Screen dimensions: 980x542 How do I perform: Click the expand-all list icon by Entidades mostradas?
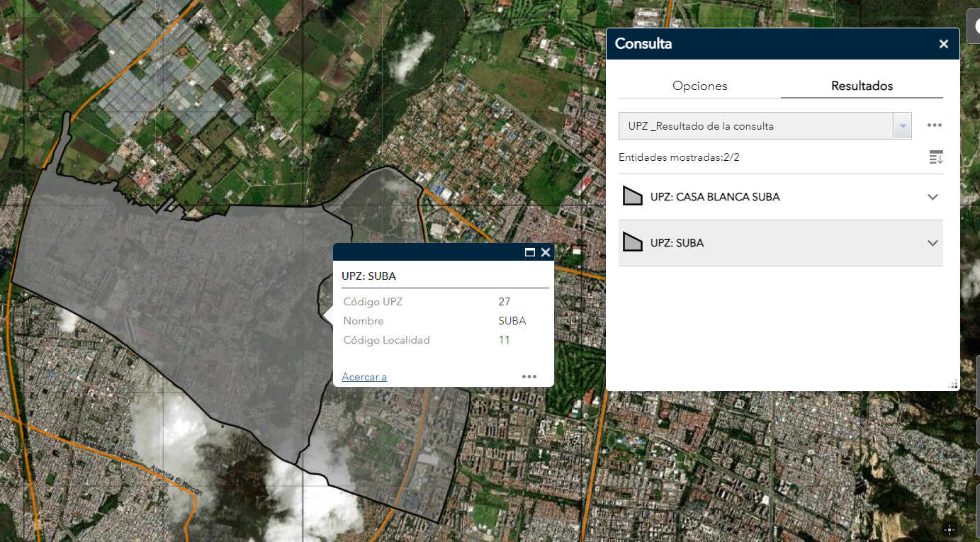coord(936,157)
